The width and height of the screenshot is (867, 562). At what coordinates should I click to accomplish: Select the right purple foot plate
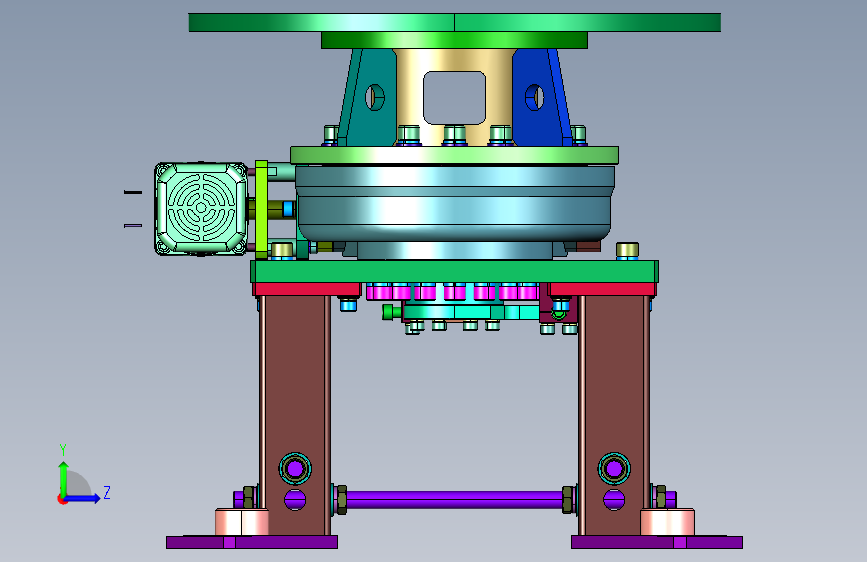(657, 542)
